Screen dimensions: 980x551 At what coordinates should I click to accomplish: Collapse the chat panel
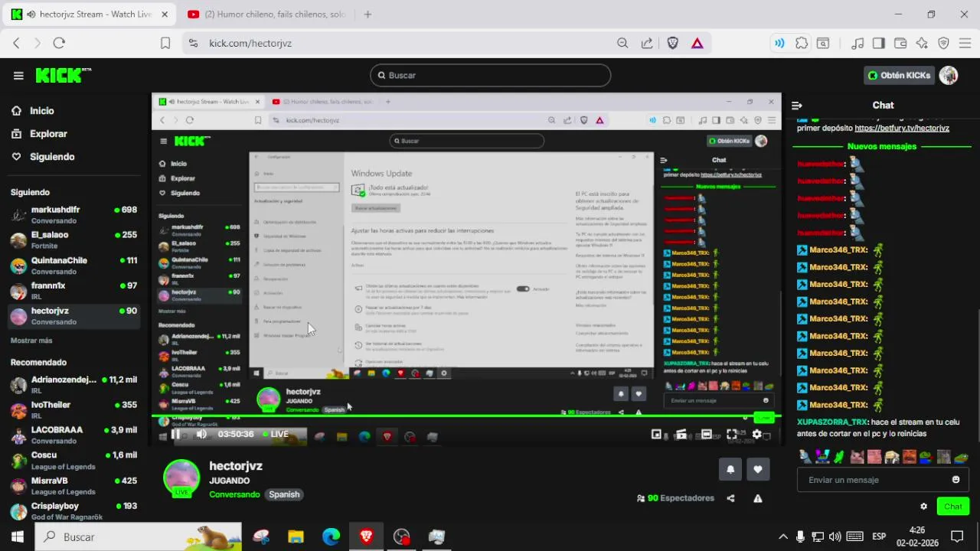coord(797,106)
